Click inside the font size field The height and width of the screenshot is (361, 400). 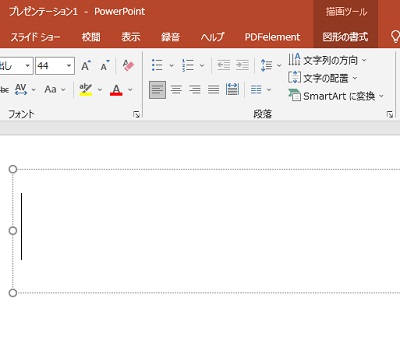50,65
